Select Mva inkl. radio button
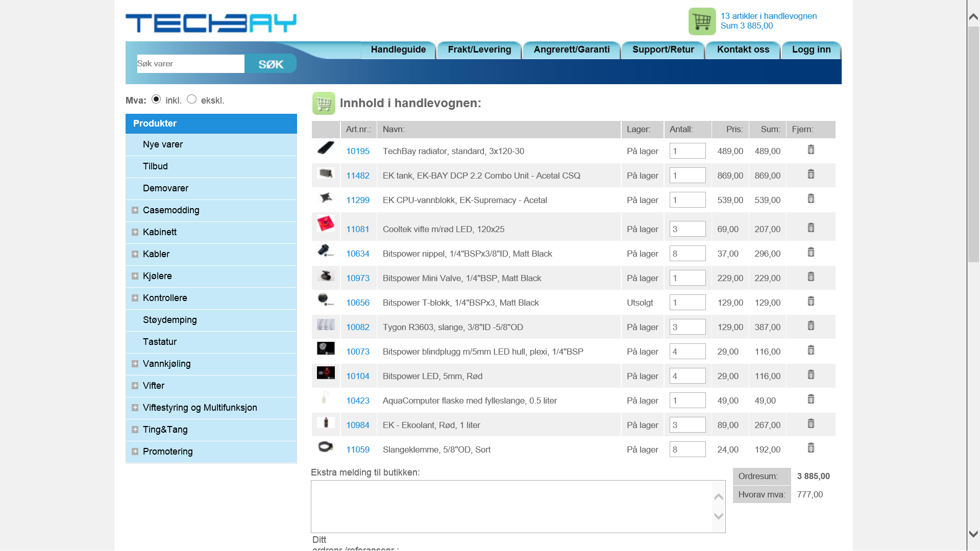Screen dimensions: 980x551 156,99
